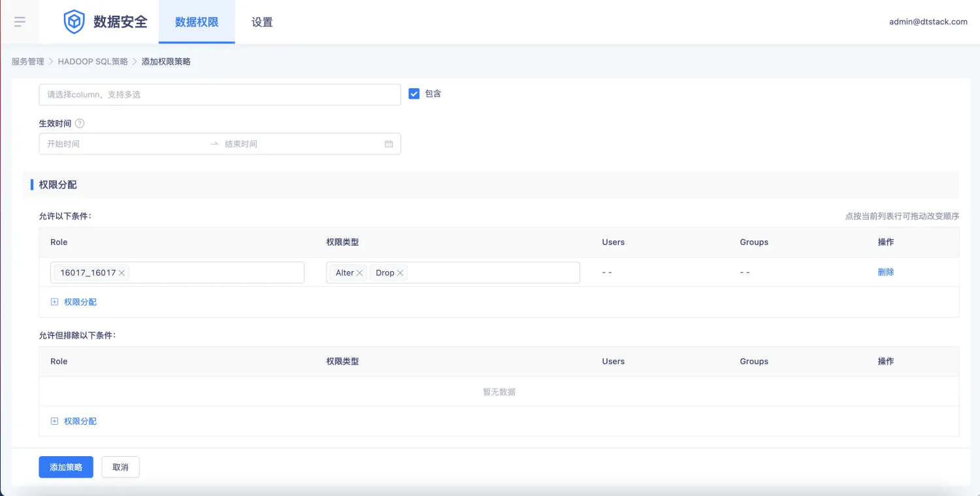Click the 添加策略 button

[x=66, y=467]
